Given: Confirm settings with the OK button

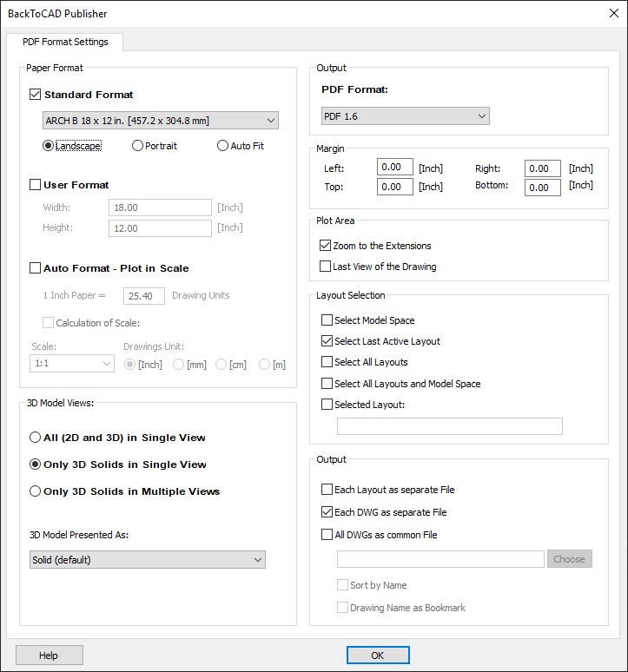Looking at the screenshot, I should click(x=378, y=656).
